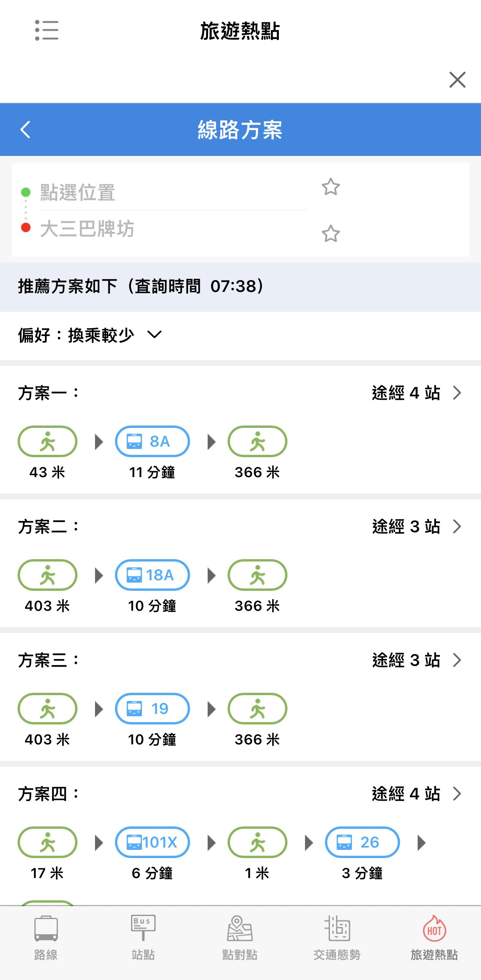This screenshot has width=481, height=980.
Task: Select the 8A bus badge in 方案一
Action: tap(152, 442)
